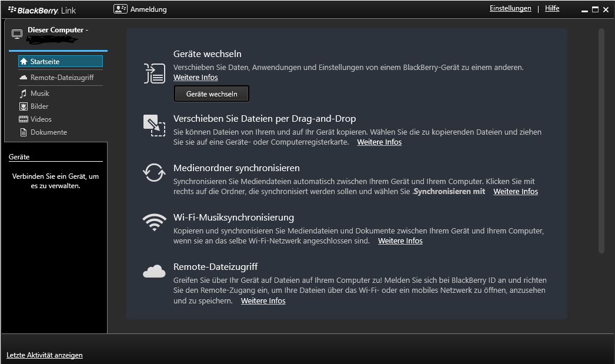Click the cloud icon beside Remote-Dateizugriff in sidebar
The width and height of the screenshot is (615, 364).
point(23,77)
